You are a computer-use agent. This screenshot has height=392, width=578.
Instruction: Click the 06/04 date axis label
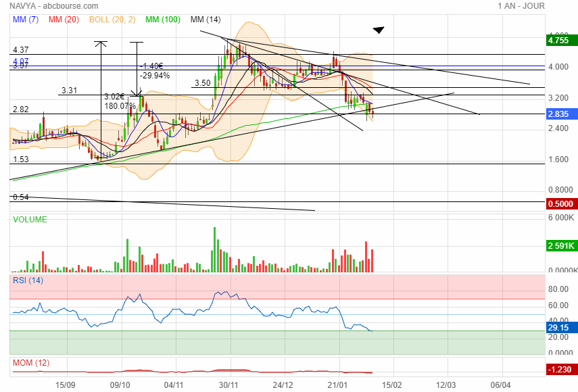point(500,385)
